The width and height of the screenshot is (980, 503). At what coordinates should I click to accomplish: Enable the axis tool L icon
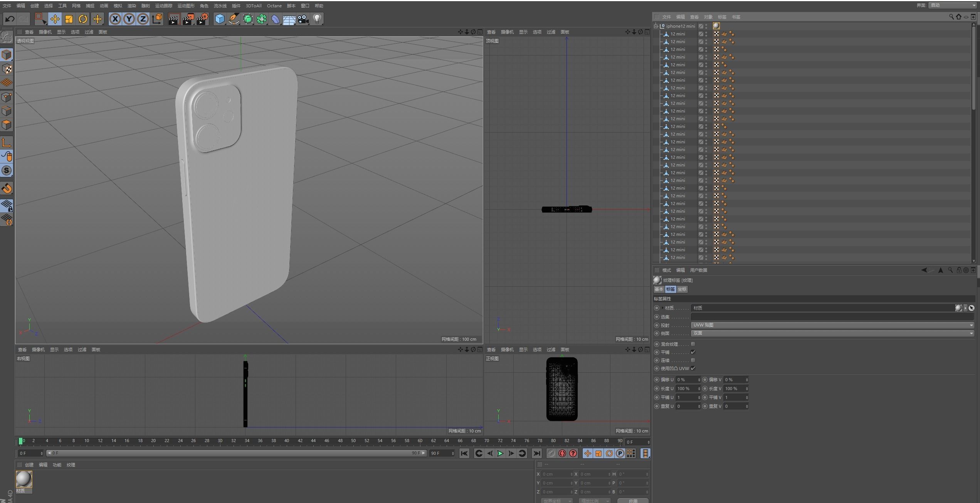7,142
